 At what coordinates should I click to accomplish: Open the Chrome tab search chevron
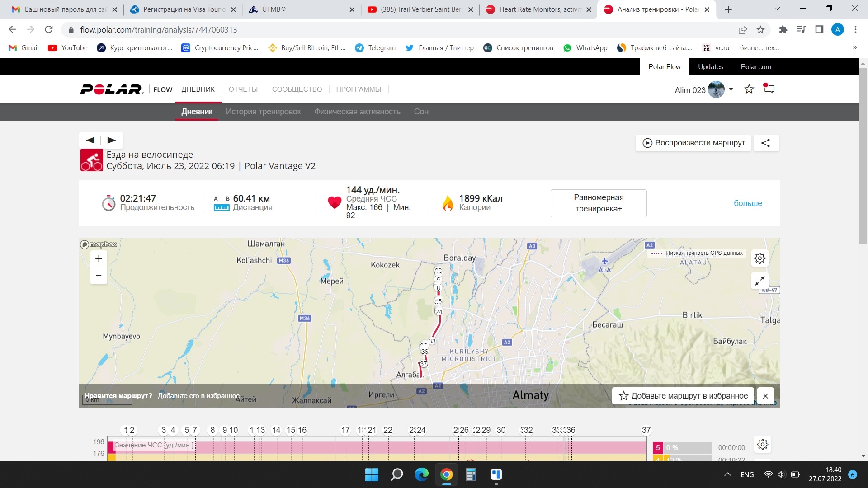[x=777, y=9]
